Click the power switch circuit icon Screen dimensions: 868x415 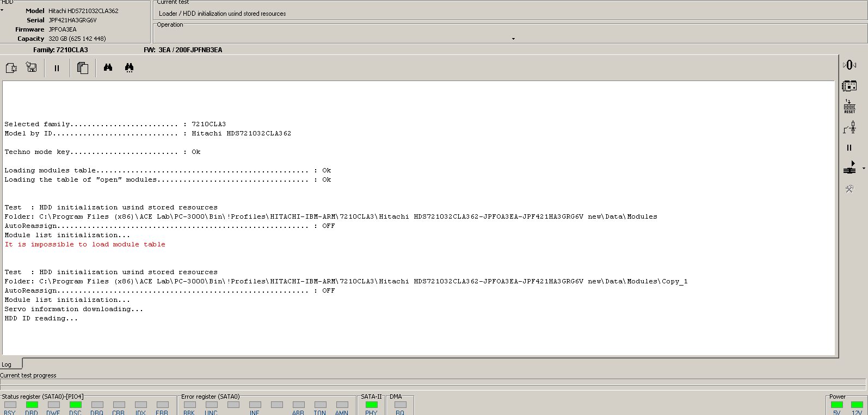849,127
